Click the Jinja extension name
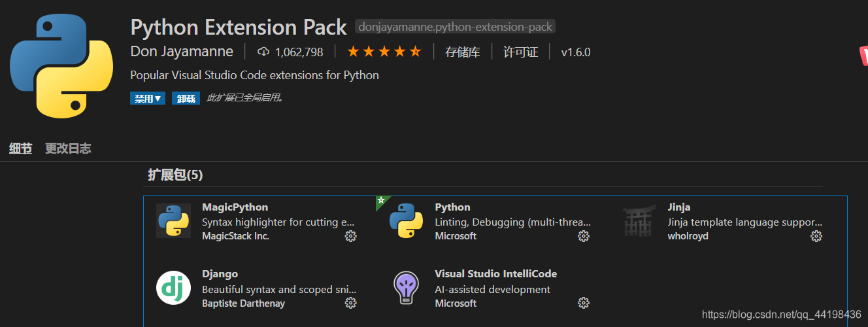The width and height of the screenshot is (868, 327). point(679,207)
